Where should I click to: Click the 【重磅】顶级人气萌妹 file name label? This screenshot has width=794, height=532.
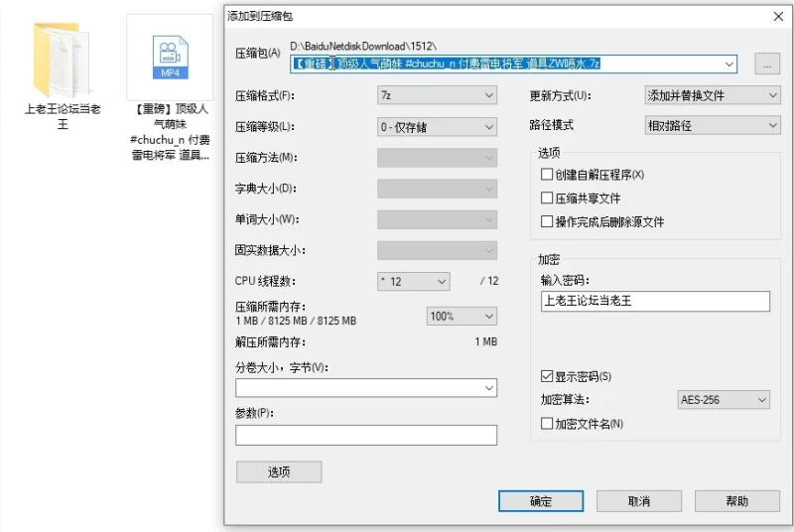[170, 132]
